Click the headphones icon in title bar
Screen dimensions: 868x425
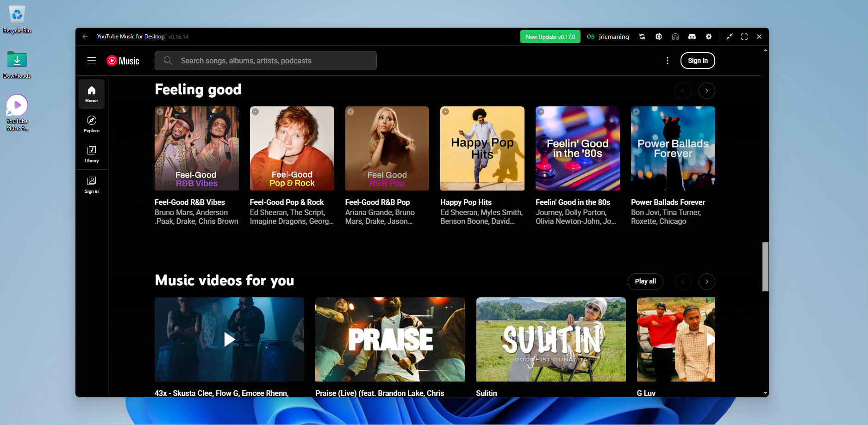coord(675,37)
